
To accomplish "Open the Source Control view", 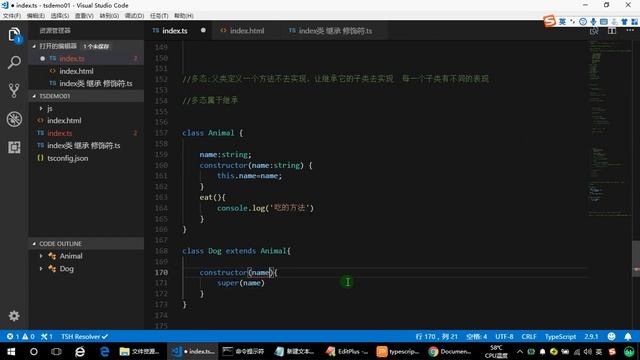I will (x=14, y=91).
